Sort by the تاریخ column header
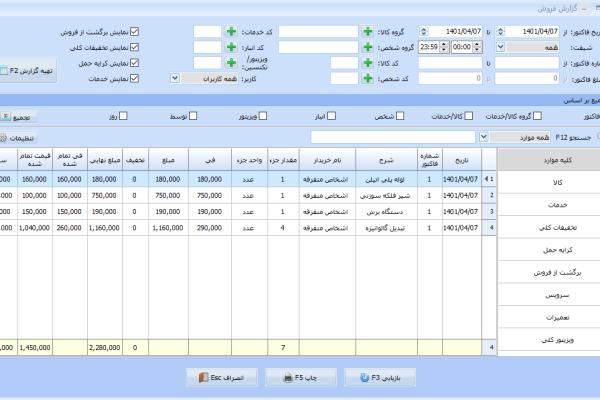The image size is (600, 400). point(462,160)
